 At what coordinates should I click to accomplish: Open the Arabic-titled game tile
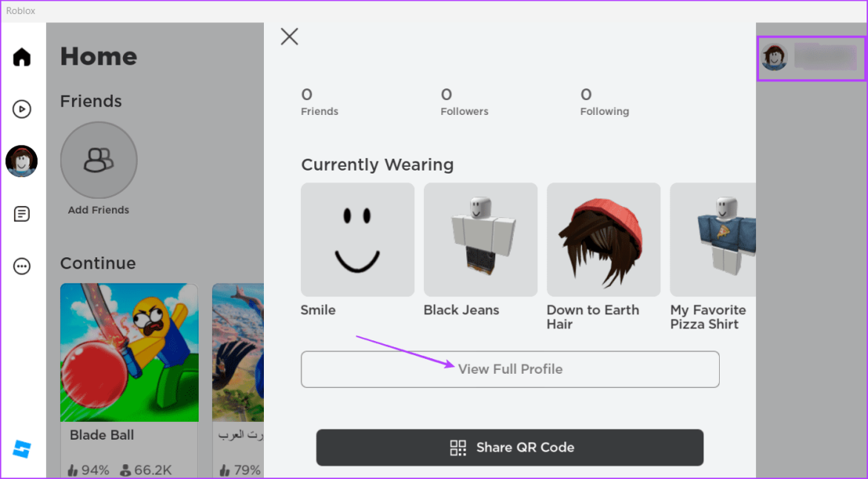tap(238, 353)
